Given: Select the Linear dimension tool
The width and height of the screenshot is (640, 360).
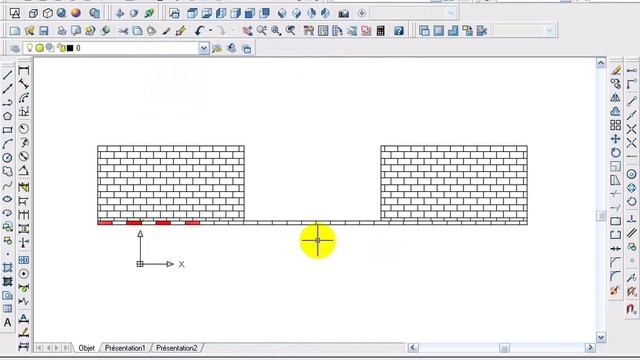Looking at the screenshot, I should 24,70.
